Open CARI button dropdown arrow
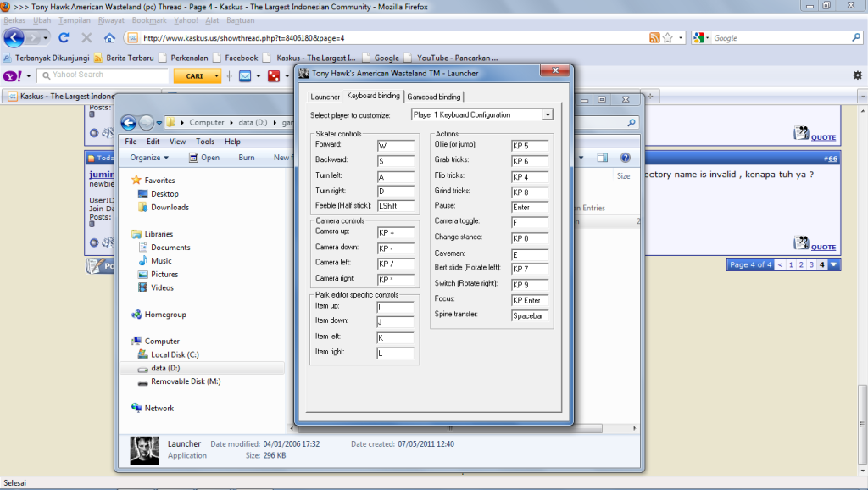868x490 pixels. coord(216,75)
